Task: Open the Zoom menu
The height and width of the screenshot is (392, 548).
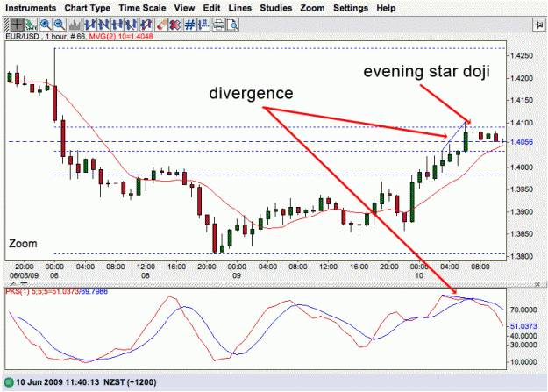Action: pyautogui.click(x=312, y=8)
